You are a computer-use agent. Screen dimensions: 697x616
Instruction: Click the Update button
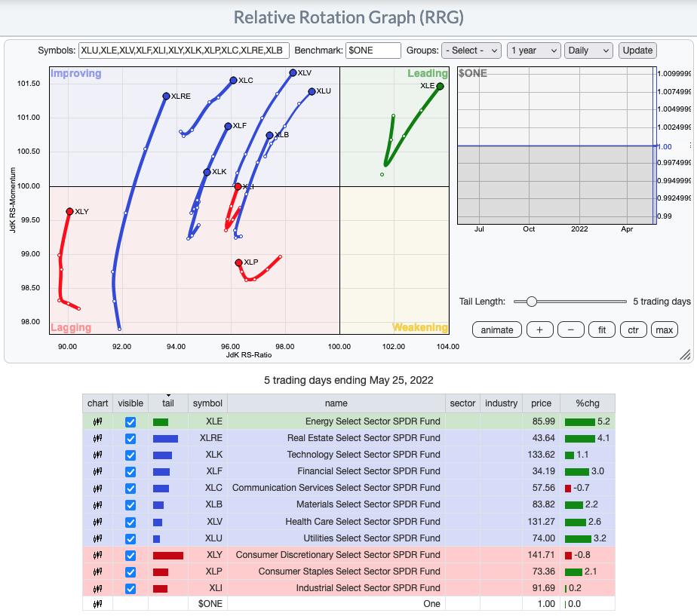[637, 51]
